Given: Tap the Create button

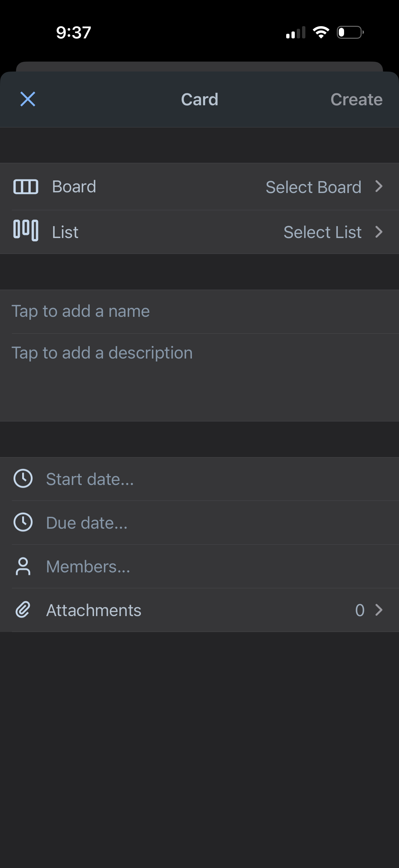Looking at the screenshot, I should pyautogui.click(x=356, y=99).
